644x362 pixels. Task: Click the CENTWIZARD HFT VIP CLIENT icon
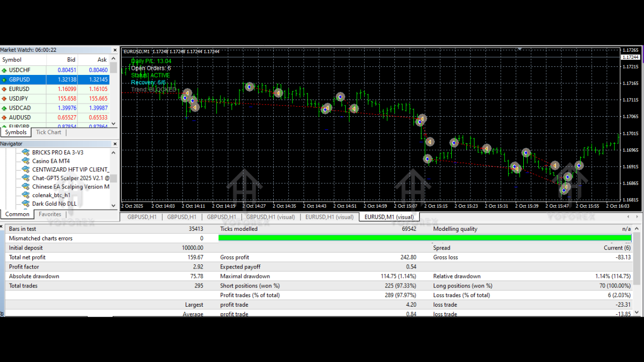[x=26, y=169]
